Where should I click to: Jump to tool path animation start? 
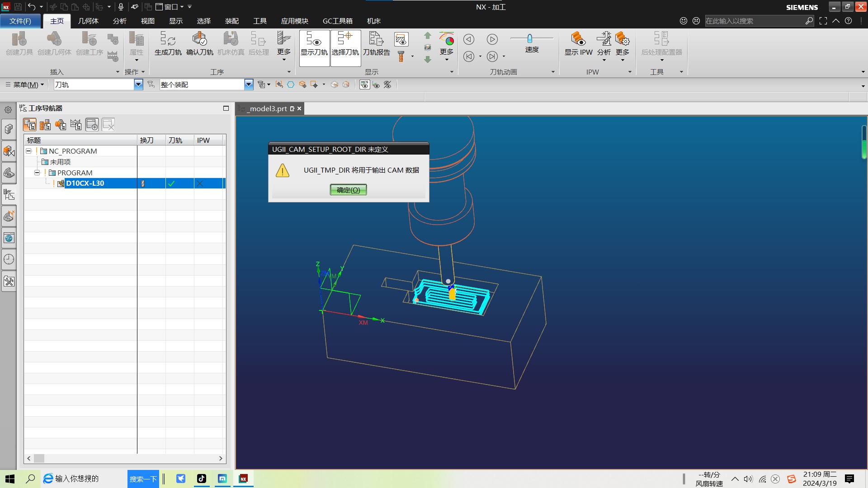coord(469,56)
